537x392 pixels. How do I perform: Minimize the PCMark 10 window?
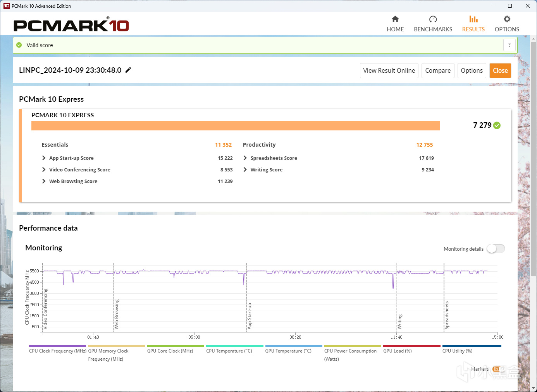(492, 6)
